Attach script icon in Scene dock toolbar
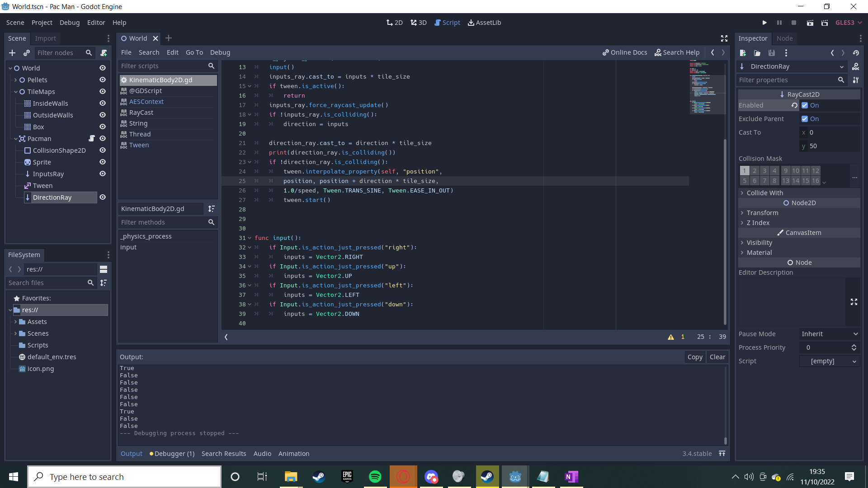Image resolution: width=868 pixels, height=488 pixels. pos(104,53)
